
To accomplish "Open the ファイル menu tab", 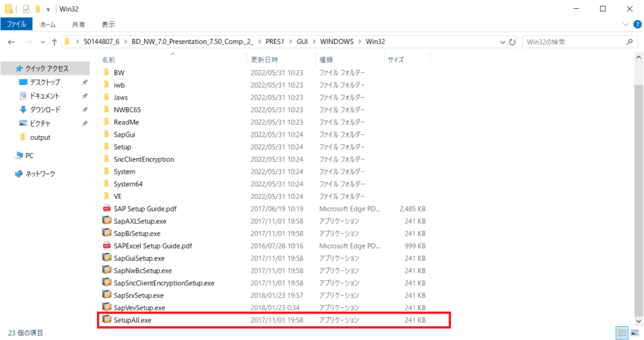I will coord(16,25).
